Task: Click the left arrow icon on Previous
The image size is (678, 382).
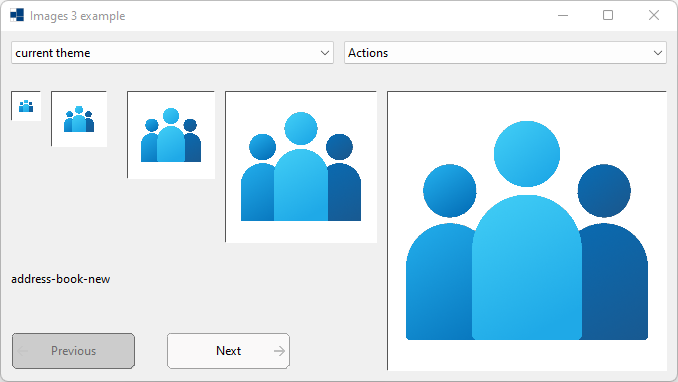Action: pos(23,351)
